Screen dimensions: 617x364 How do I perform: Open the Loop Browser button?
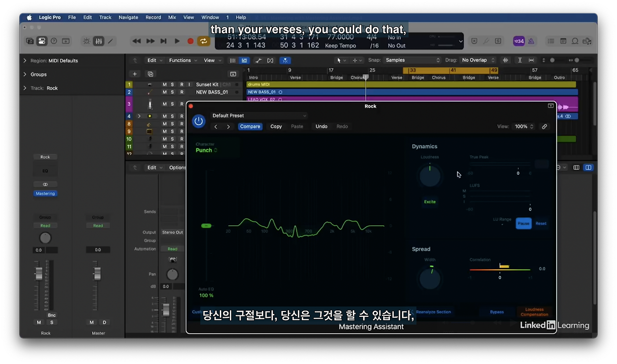pos(575,41)
